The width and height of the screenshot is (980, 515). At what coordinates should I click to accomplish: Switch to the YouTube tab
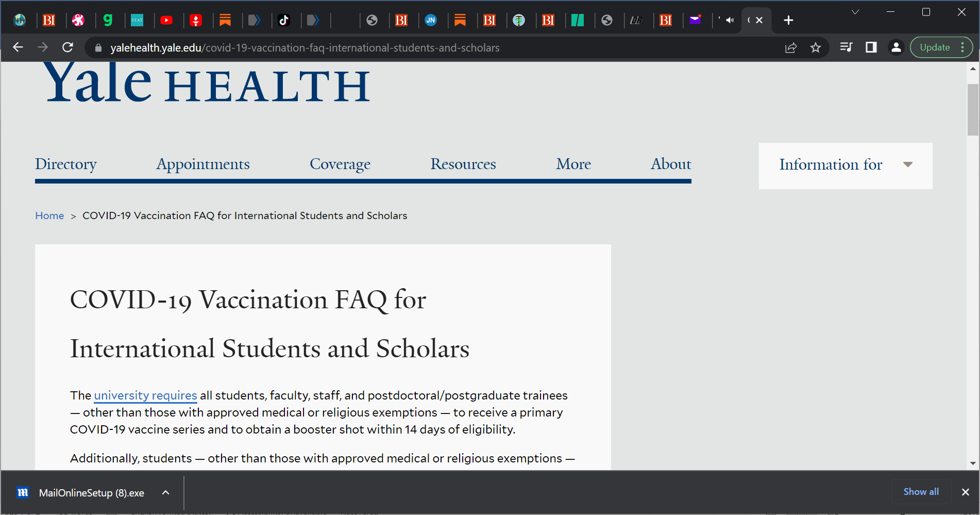166,20
